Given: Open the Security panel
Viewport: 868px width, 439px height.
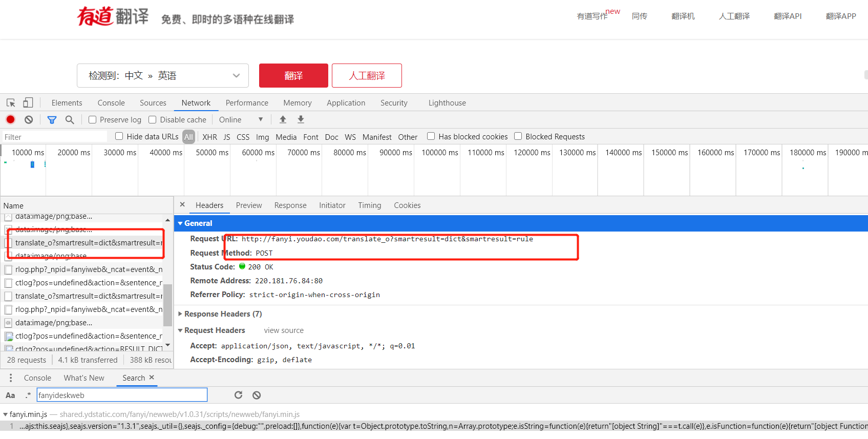Looking at the screenshot, I should [x=394, y=102].
